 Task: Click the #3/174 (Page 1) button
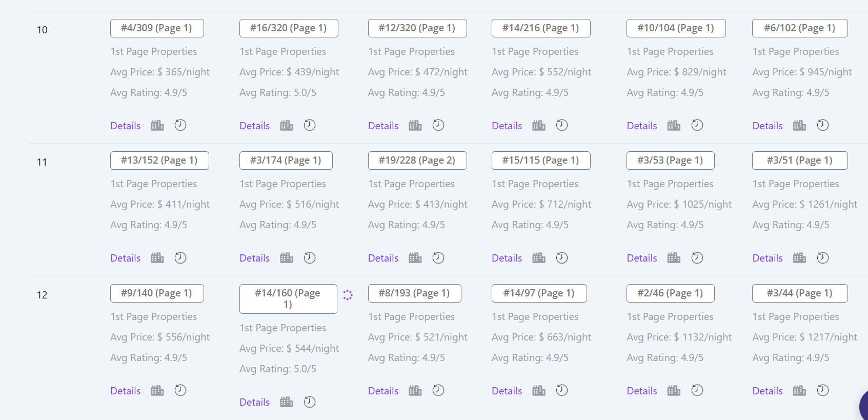point(286,161)
